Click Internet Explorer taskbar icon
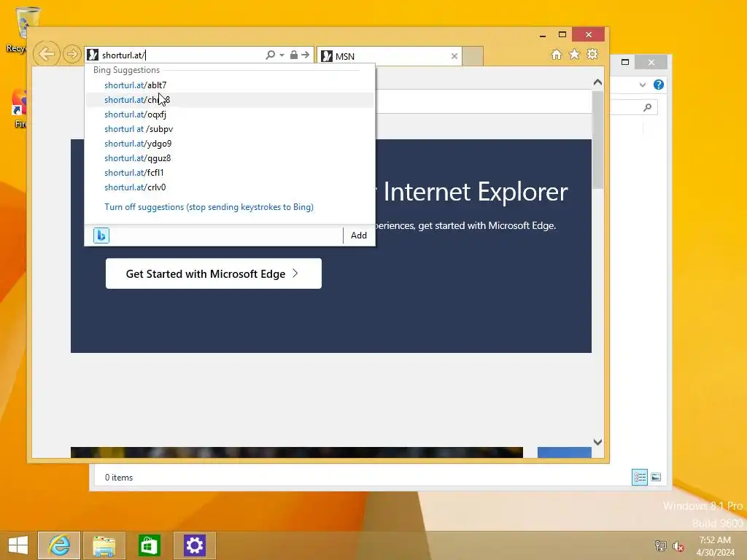This screenshot has height=560, width=747. [x=59, y=545]
